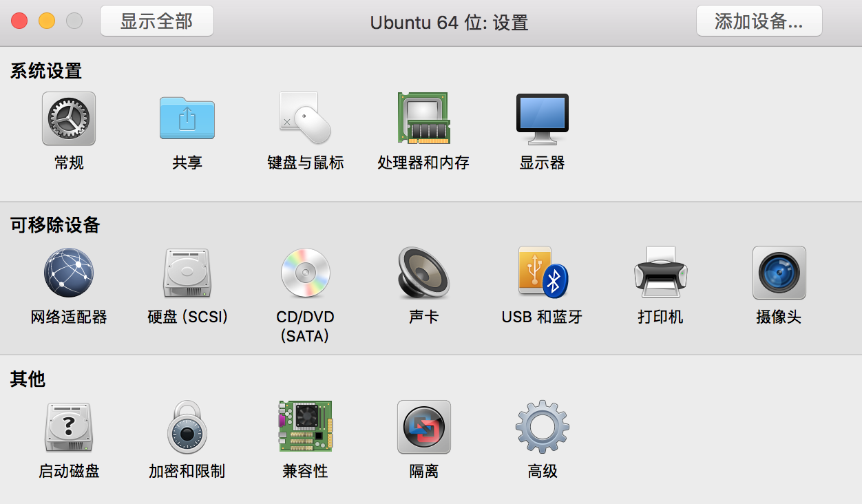Click the 其他 section heading
Viewport: 862px width, 504px height.
point(28,379)
